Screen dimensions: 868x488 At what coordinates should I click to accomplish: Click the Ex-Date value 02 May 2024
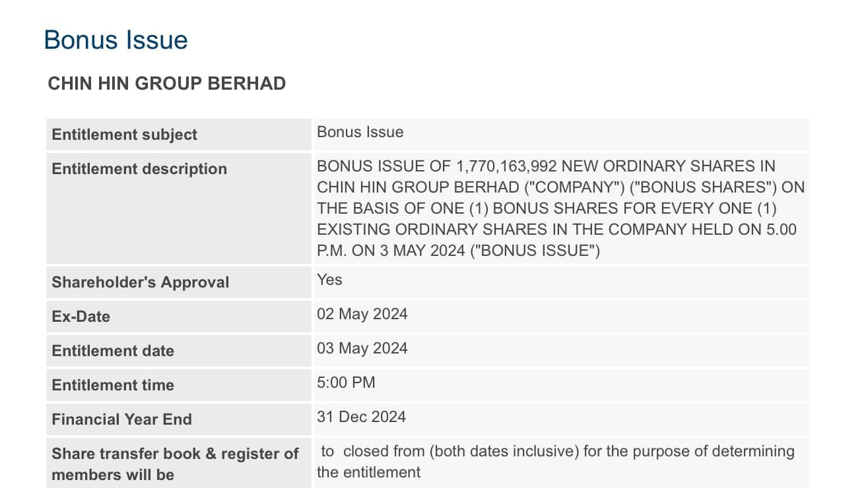coord(362,314)
